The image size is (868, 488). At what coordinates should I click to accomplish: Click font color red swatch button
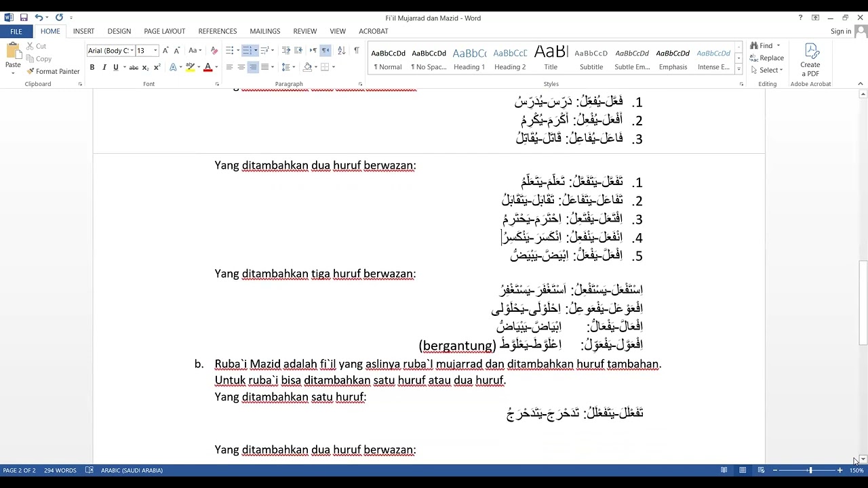tap(208, 67)
